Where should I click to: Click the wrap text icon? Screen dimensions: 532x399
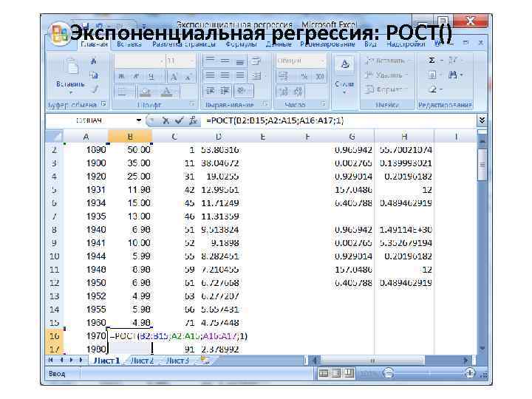(x=256, y=61)
